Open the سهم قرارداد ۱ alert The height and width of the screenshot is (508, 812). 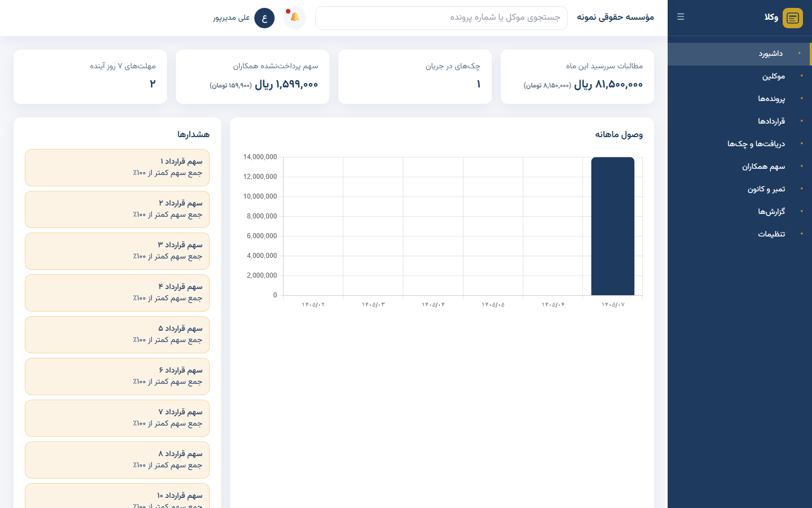pos(117,168)
